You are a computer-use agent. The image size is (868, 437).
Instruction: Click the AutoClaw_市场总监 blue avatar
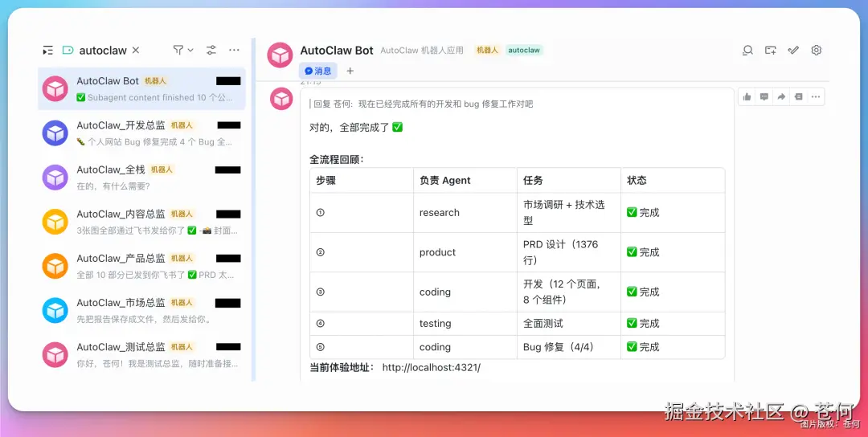click(55, 310)
